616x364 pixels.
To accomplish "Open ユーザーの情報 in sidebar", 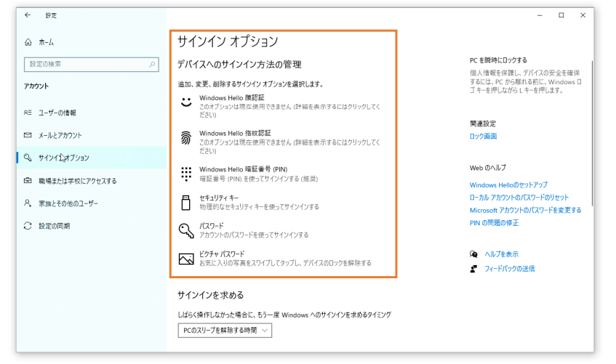I will pyautogui.click(x=92, y=113).
